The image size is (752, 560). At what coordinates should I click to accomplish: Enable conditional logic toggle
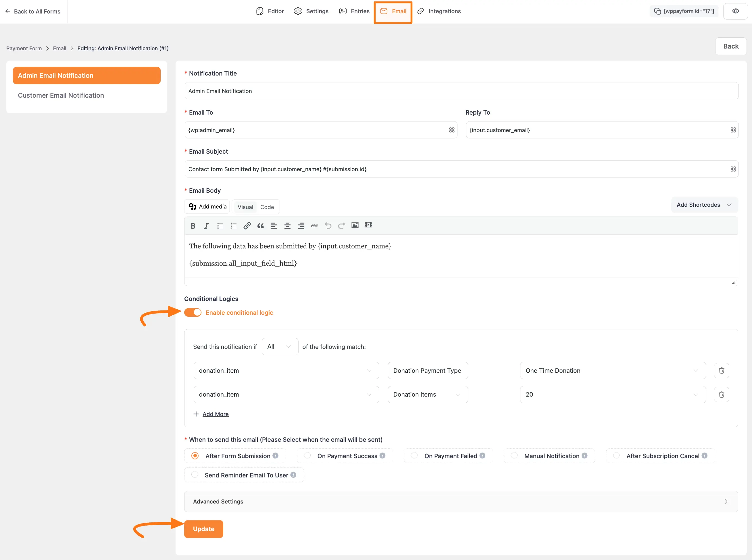193,312
